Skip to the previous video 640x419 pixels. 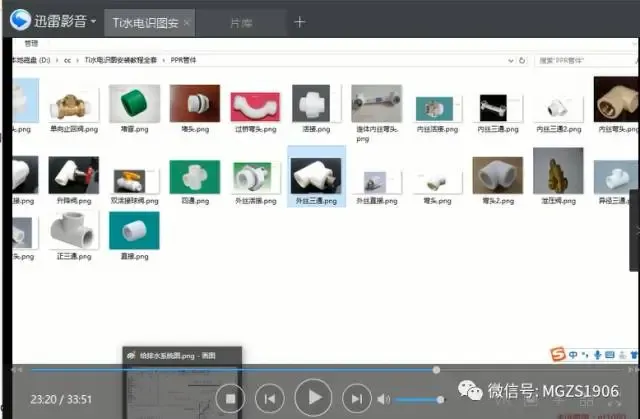tap(269, 399)
